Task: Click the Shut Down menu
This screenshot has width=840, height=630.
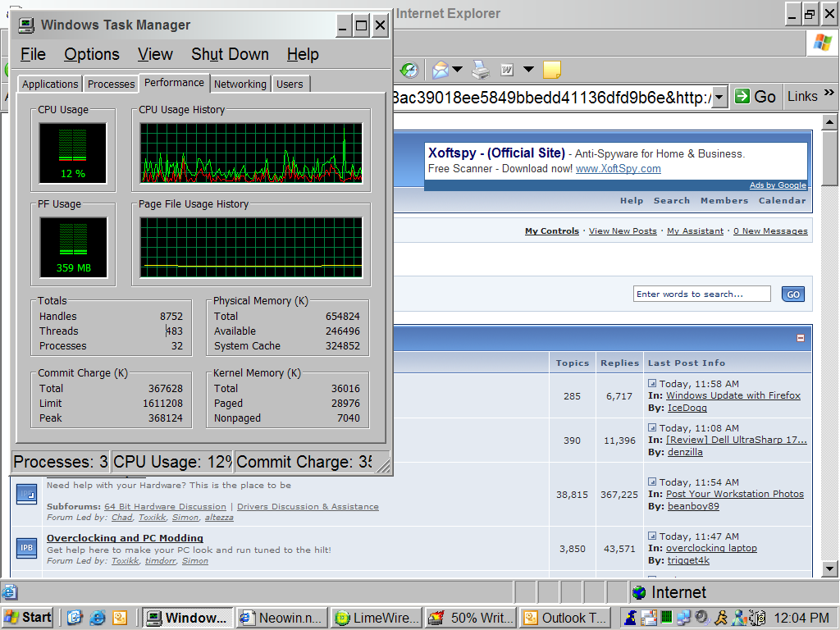Action: pos(229,54)
